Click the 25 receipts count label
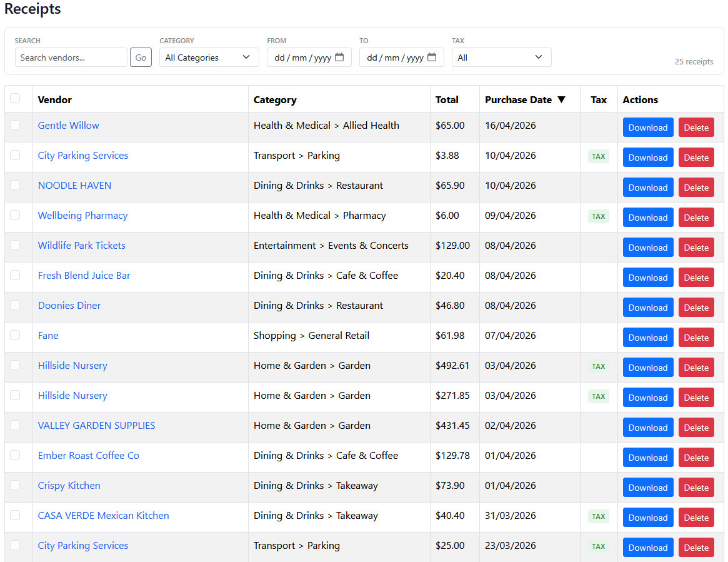728x562 pixels. point(694,62)
